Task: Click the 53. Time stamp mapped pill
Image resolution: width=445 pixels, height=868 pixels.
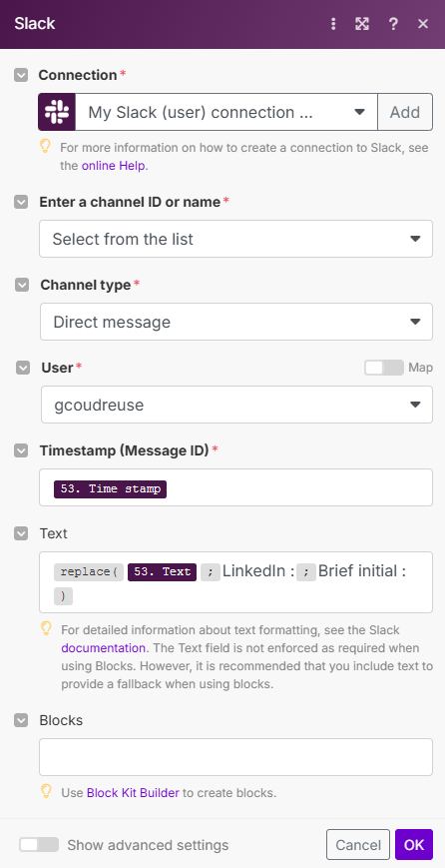Action: [110, 488]
